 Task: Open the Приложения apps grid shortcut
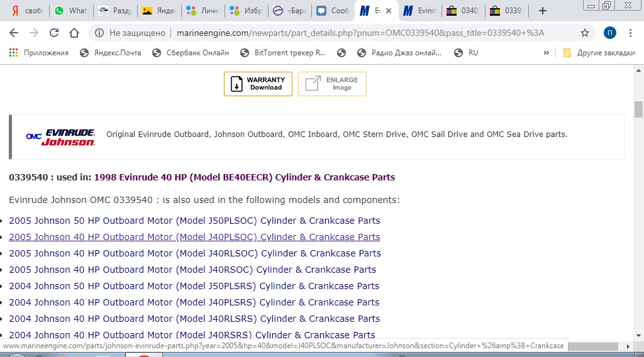(39, 53)
